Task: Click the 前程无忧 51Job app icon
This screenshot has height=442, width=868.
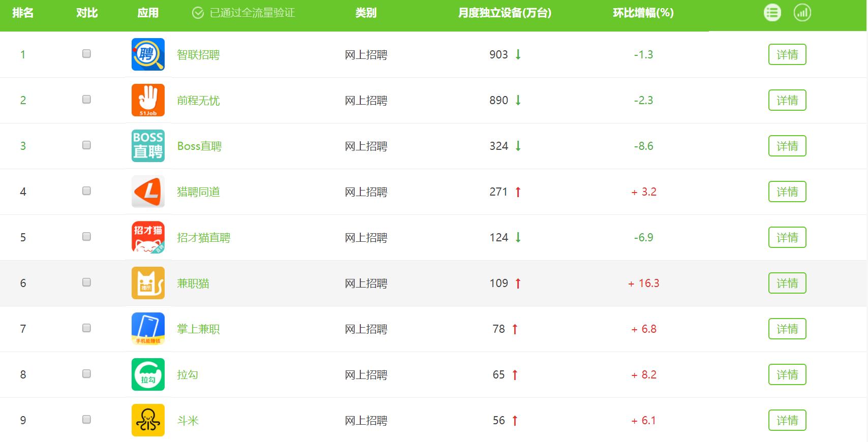Action: coord(148,100)
